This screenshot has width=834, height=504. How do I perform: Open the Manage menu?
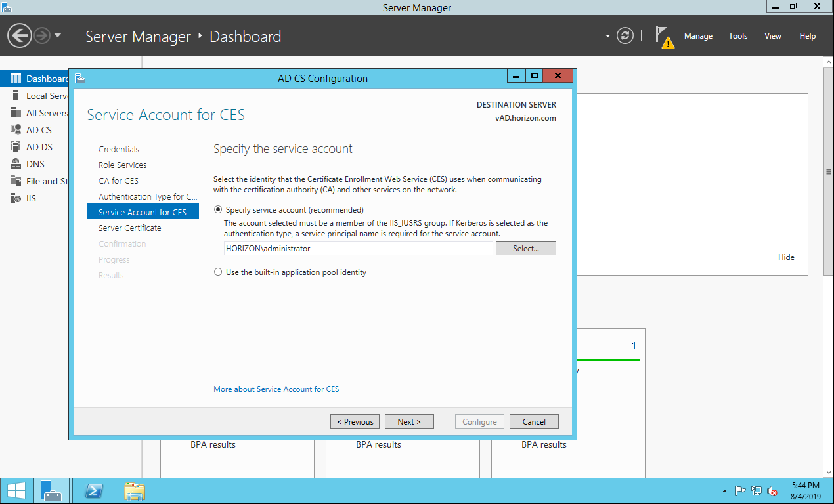coord(698,36)
